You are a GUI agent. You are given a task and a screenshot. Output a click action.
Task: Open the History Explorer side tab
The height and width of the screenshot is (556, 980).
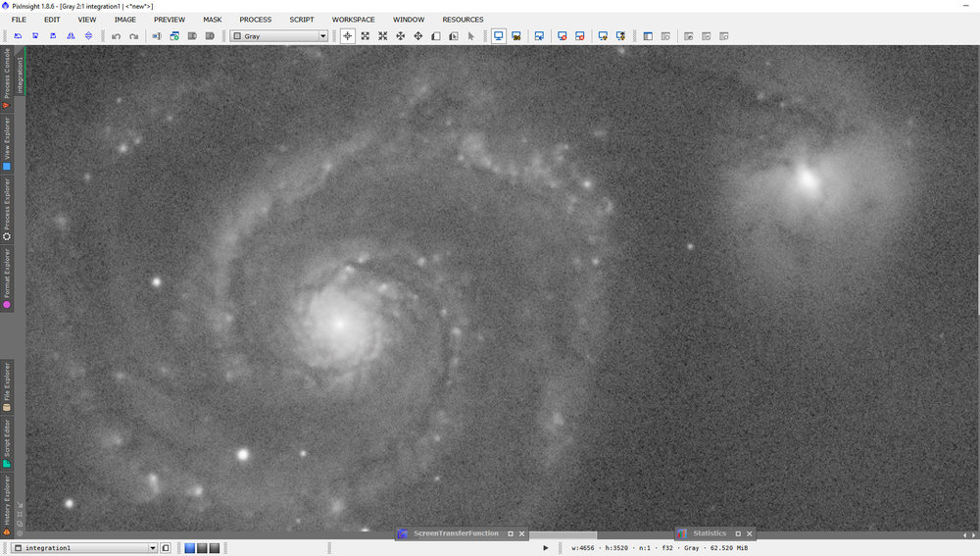point(7,505)
